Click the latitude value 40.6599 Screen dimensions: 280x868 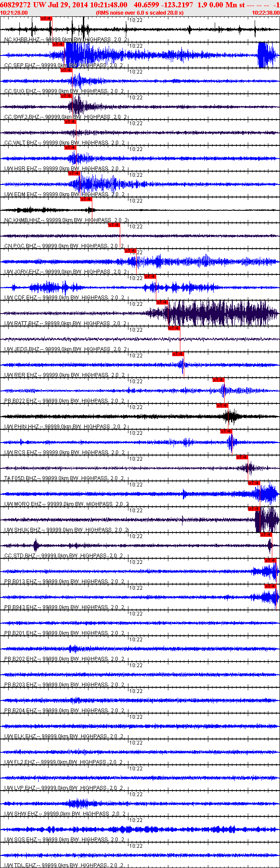(146, 4)
